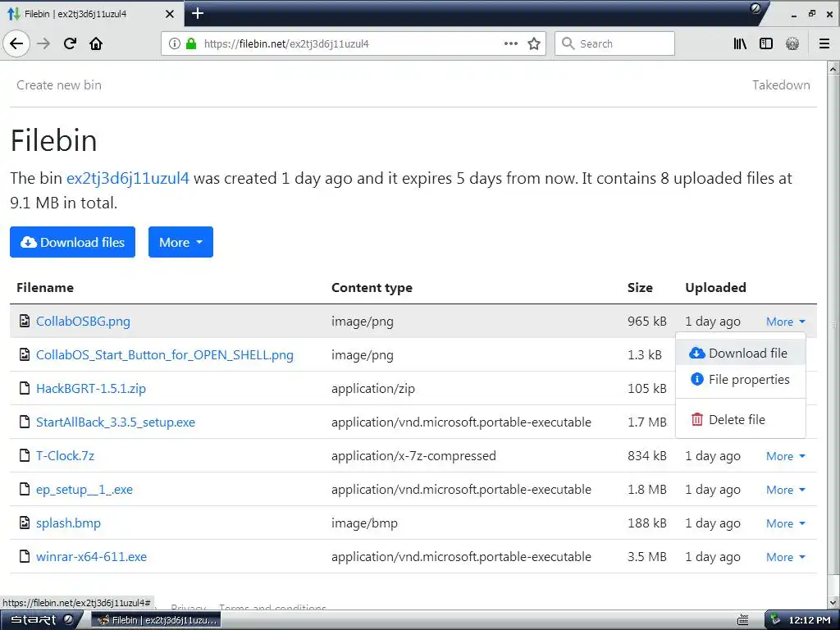This screenshot has width=840, height=630.
Task: Expand the blue More dropdown button
Action: pos(180,242)
